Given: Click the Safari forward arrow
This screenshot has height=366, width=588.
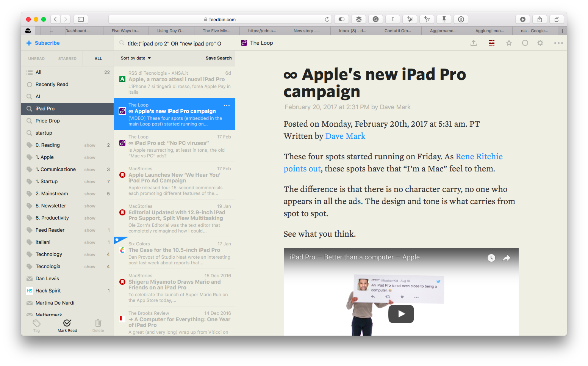Looking at the screenshot, I should click(66, 19).
